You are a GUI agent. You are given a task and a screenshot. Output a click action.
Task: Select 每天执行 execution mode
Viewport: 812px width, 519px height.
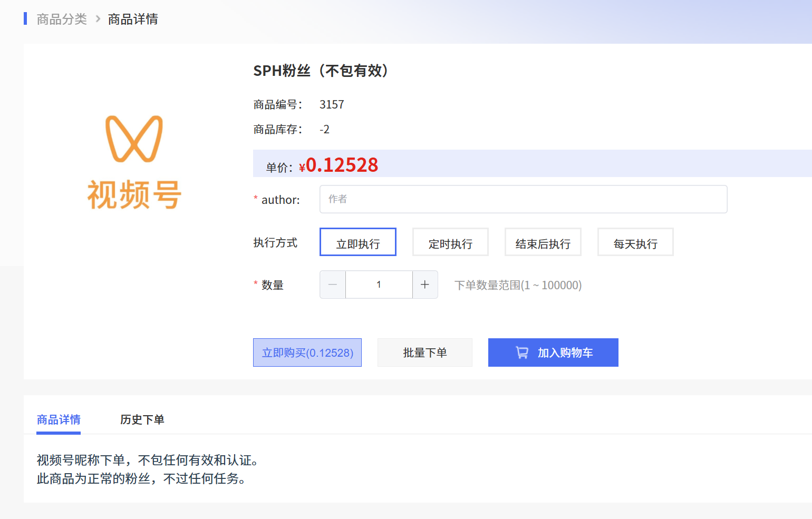[635, 242]
